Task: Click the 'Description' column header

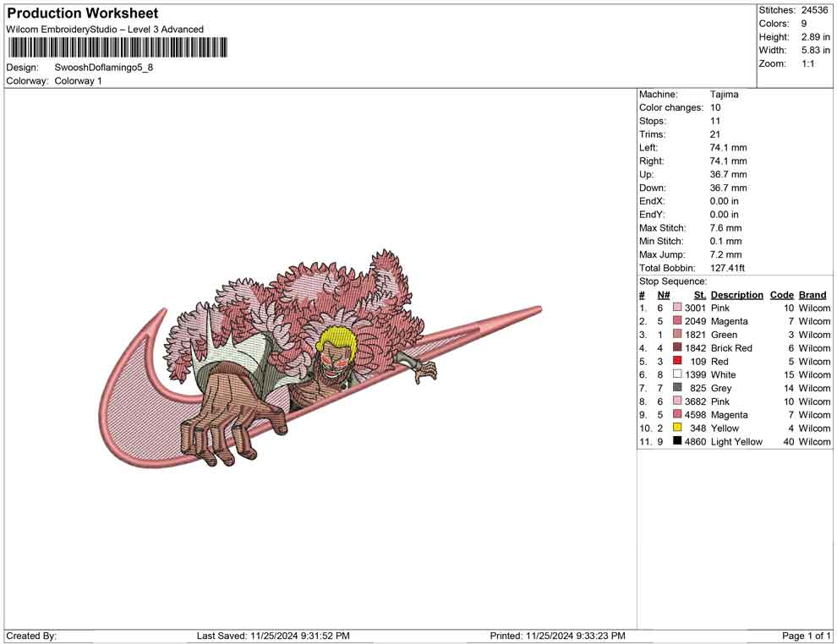Action: (736, 295)
